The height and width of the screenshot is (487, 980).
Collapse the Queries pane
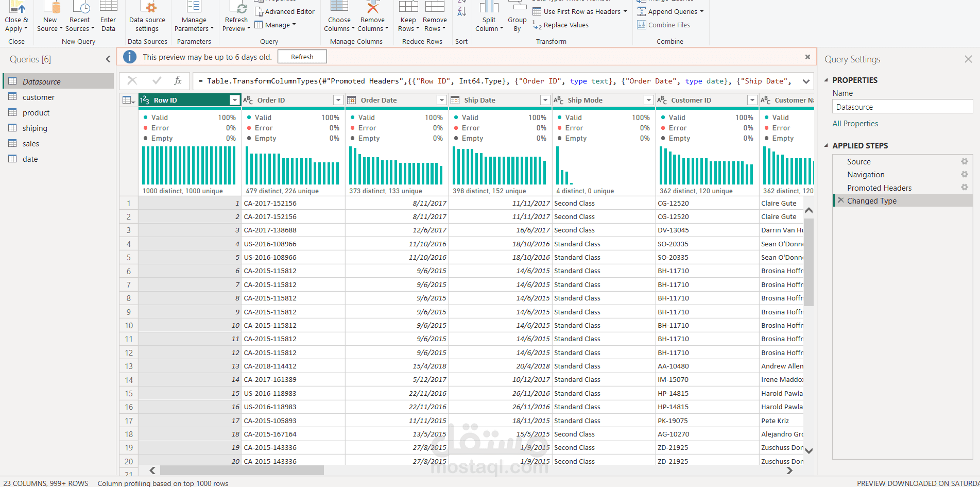tap(108, 59)
